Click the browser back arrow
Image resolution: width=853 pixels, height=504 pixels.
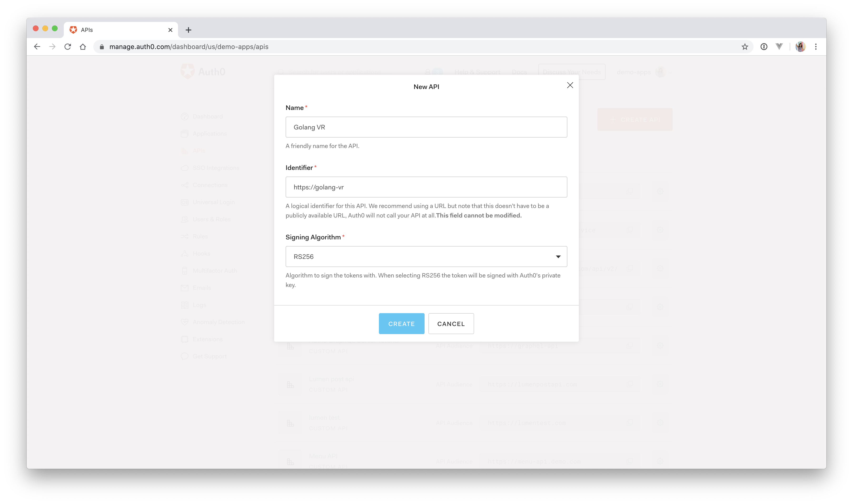[x=37, y=47]
